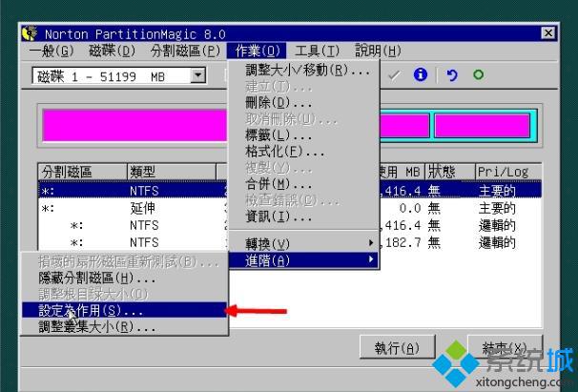The width and height of the screenshot is (578, 392).
Task: Expand the 轉換(V) submenu
Action: point(304,243)
